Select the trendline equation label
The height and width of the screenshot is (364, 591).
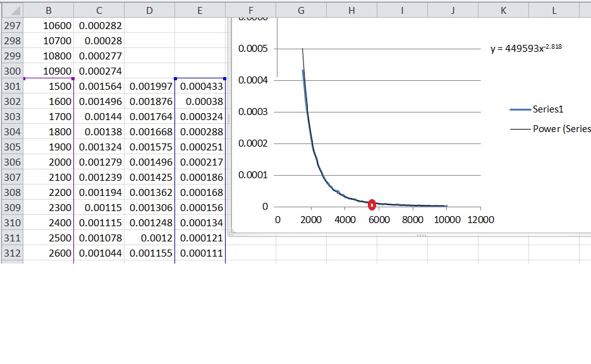tap(526, 49)
